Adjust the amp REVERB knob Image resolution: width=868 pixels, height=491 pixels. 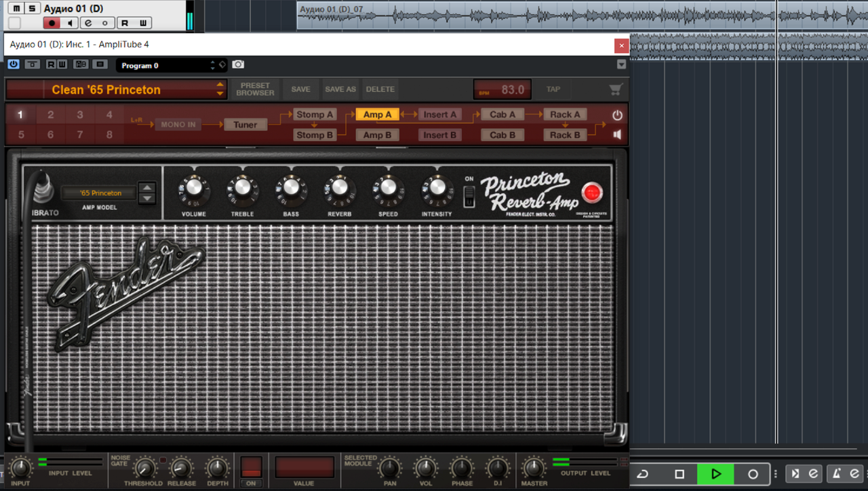pyautogui.click(x=339, y=188)
